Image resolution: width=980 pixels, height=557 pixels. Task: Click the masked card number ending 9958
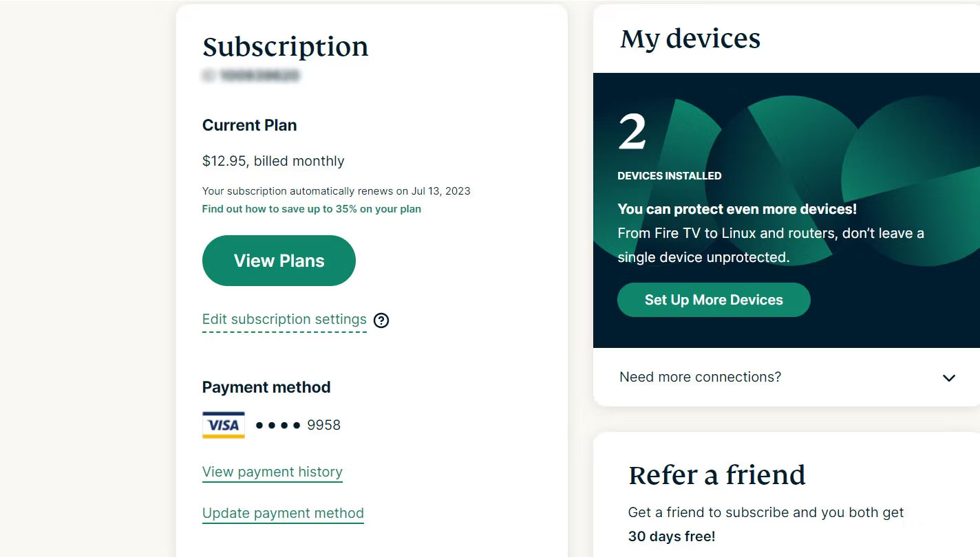pyautogui.click(x=298, y=425)
